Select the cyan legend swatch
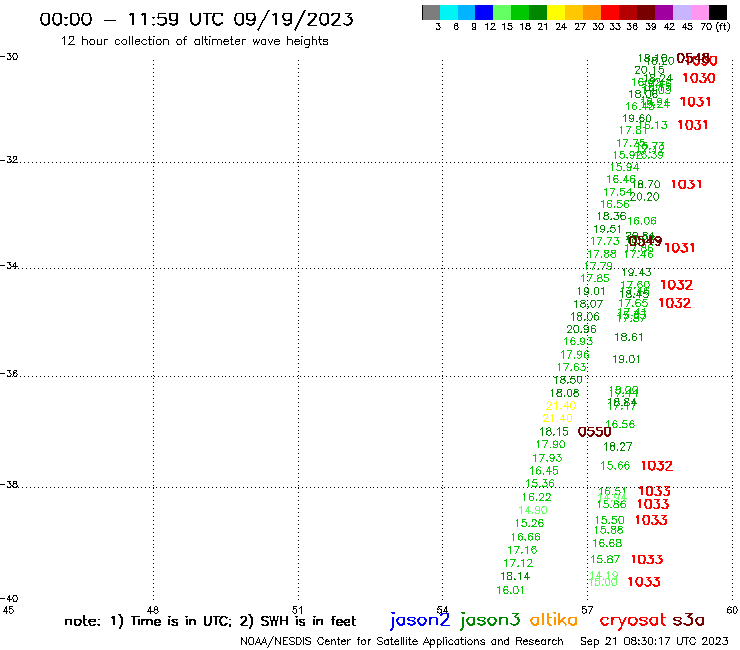Viewport: 740px width, 650px height. pyautogui.click(x=448, y=12)
